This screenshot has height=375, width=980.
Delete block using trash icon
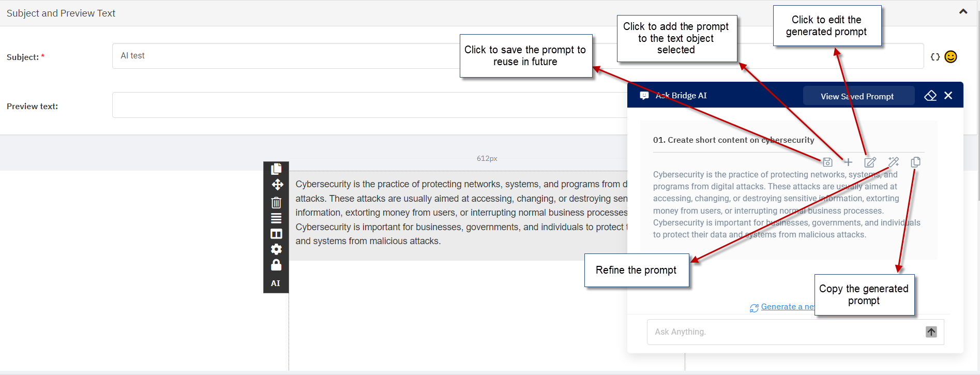(x=276, y=202)
